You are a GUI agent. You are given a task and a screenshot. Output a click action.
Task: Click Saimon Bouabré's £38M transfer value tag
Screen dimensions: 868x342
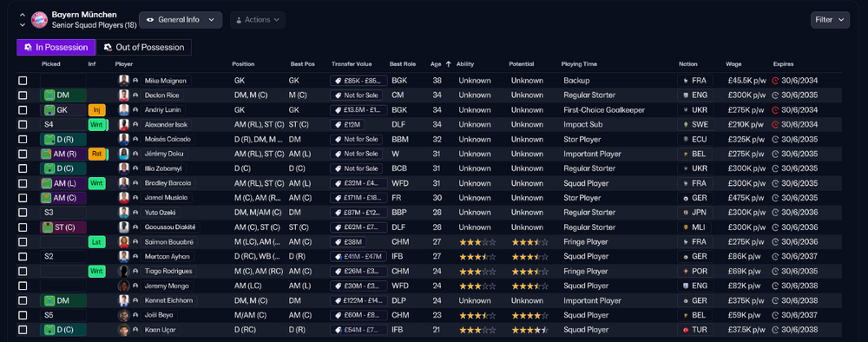tap(349, 242)
